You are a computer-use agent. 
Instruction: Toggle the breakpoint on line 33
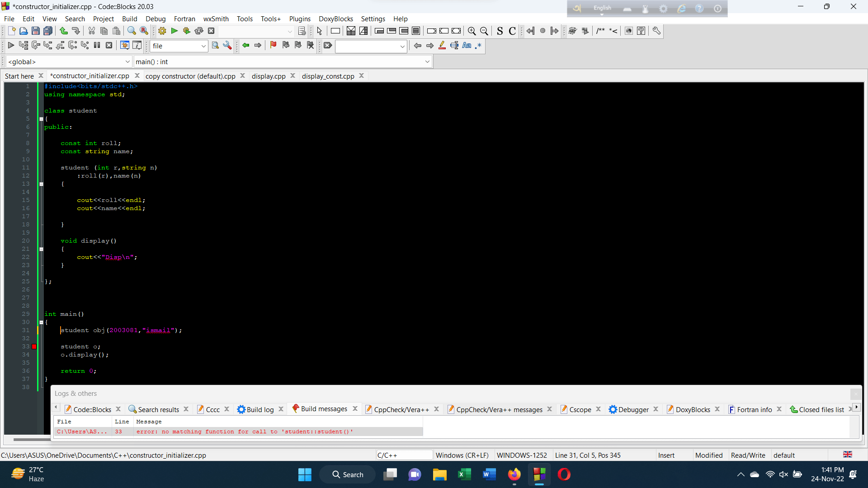pyautogui.click(x=34, y=347)
